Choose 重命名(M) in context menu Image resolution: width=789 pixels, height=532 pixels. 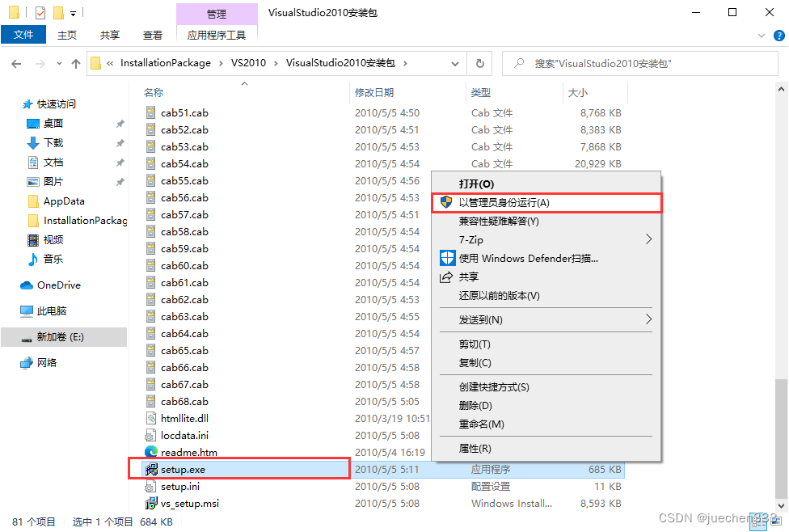point(546,424)
